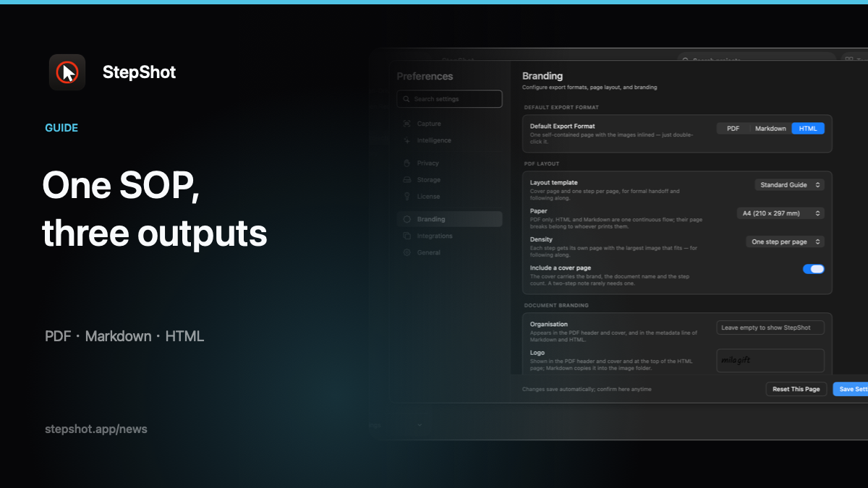Open the Layout template Standard Guide dropdown
The image size is (868, 488).
[x=789, y=185]
